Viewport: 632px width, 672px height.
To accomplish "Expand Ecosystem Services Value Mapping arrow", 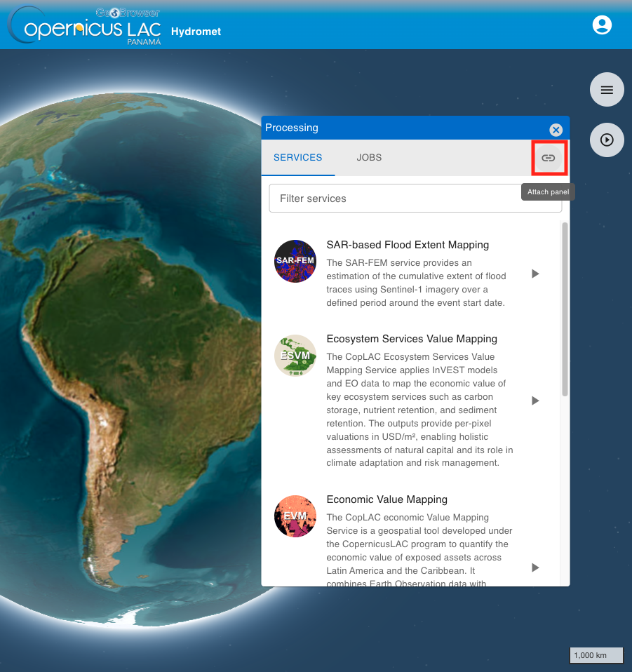I will point(535,401).
